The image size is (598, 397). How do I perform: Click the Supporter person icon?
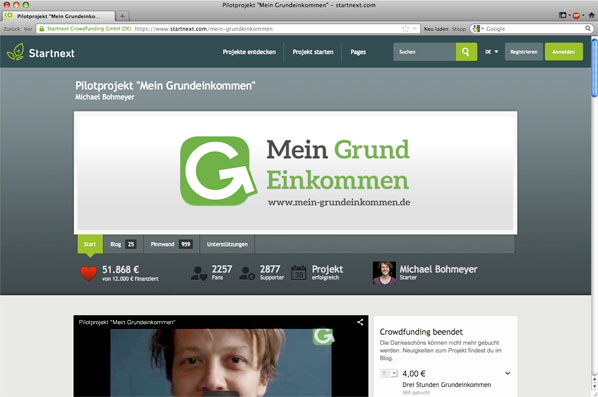[247, 273]
